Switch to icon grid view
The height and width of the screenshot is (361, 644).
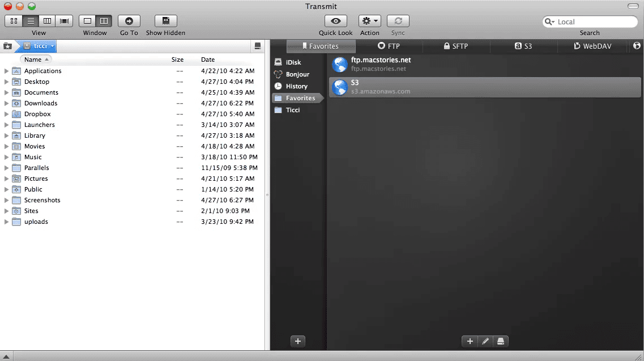tap(14, 21)
